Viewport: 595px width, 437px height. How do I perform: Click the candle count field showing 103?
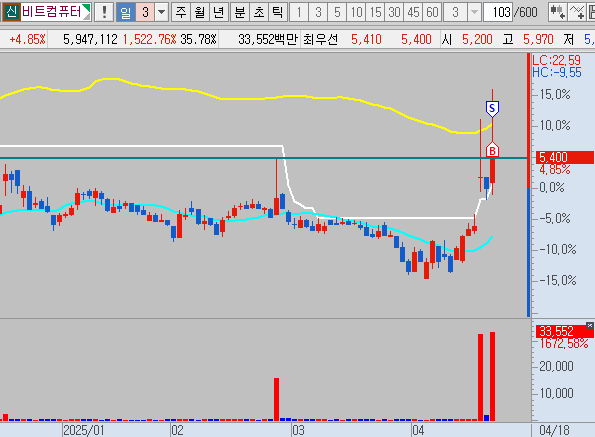(498, 12)
